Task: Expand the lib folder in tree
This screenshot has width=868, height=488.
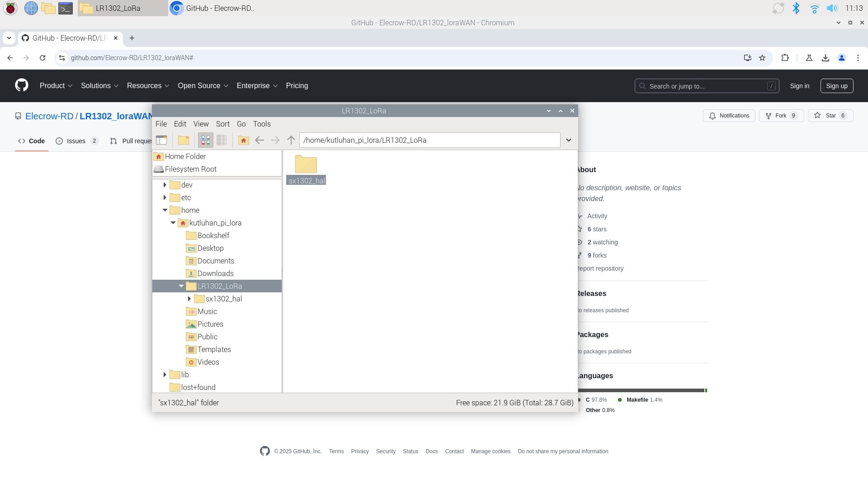Action: (165, 375)
